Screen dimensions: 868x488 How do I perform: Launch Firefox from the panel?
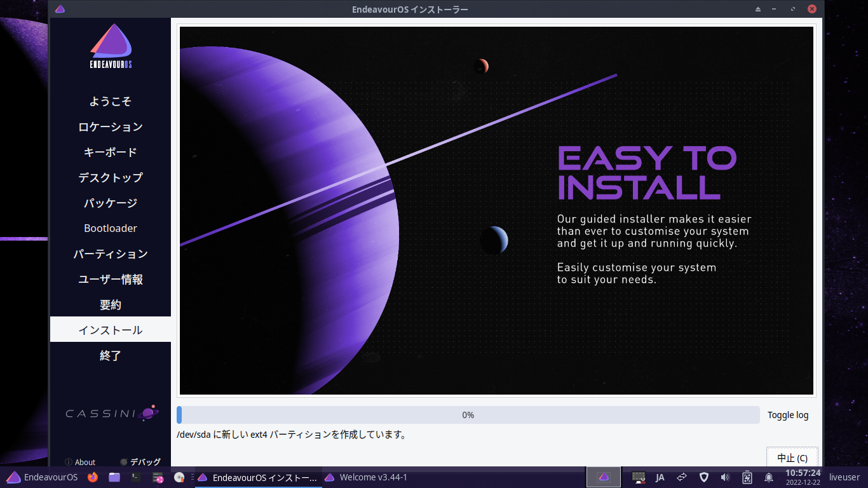coord(93,477)
